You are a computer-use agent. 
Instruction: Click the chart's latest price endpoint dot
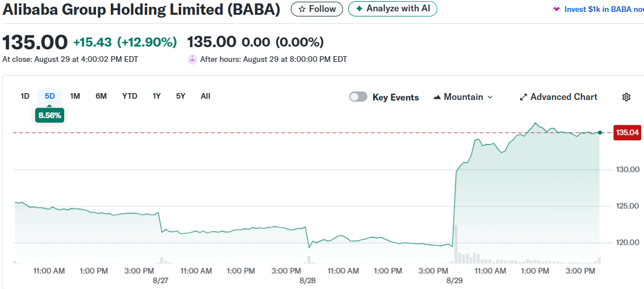pos(600,133)
